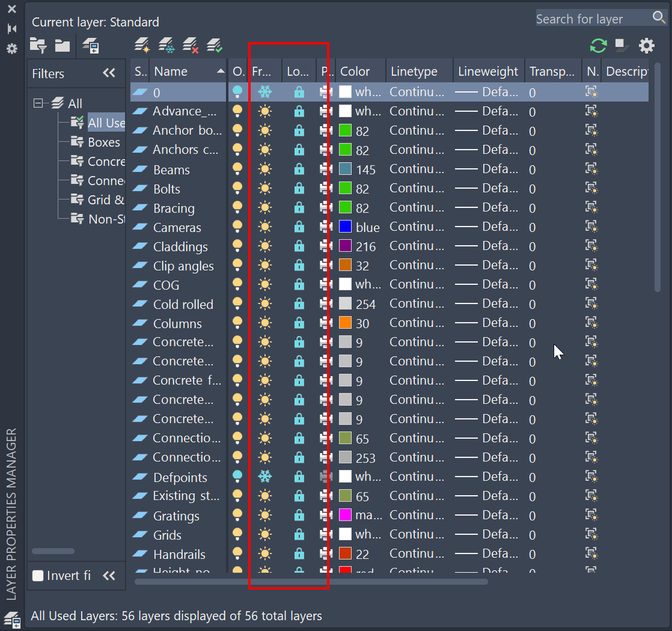Collapse the Filters pane with its chevron
The image size is (672, 631).
tap(109, 73)
